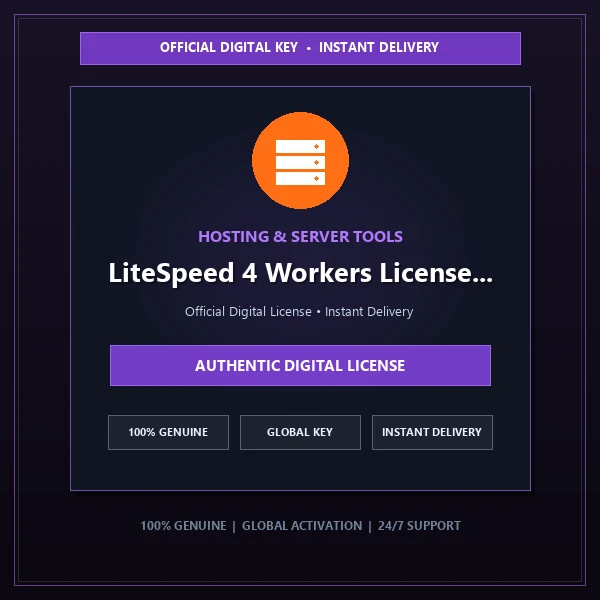Click the Global Activation footer text
The image size is (600, 600).
[x=302, y=526]
